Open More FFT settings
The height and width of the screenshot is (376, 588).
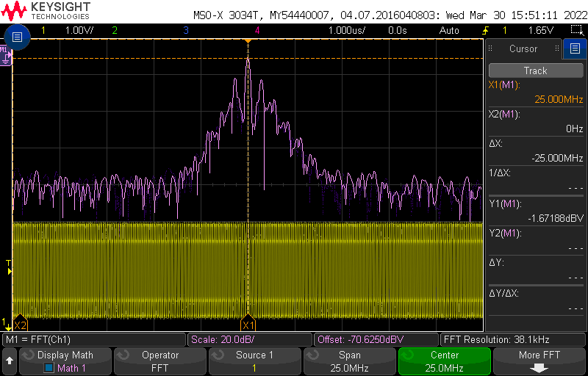click(539, 361)
